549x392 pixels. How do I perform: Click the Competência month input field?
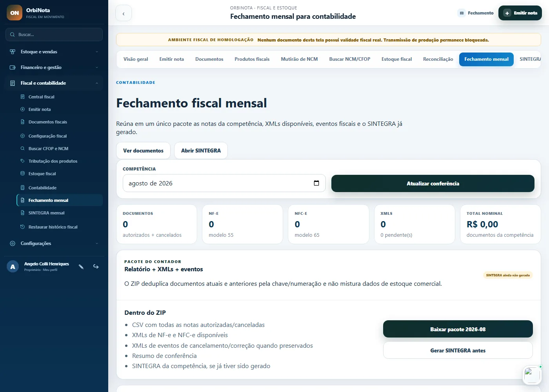[224, 183]
